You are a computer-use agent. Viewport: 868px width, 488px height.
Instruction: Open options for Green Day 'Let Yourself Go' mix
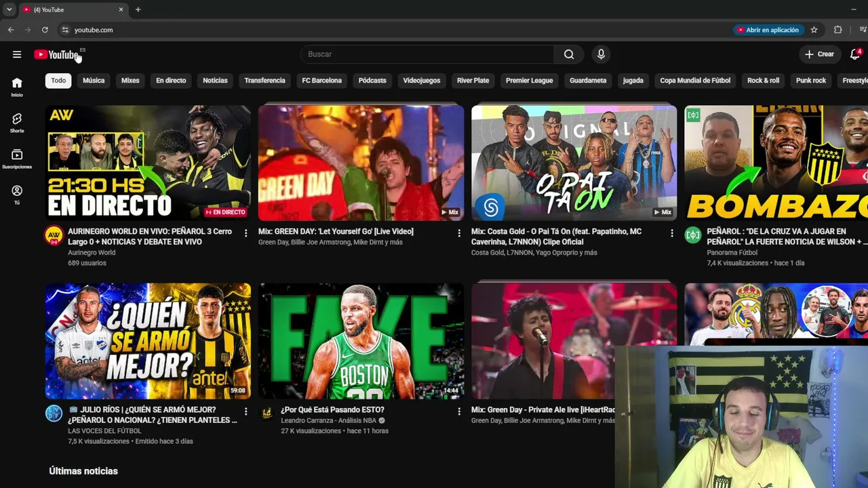click(459, 233)
